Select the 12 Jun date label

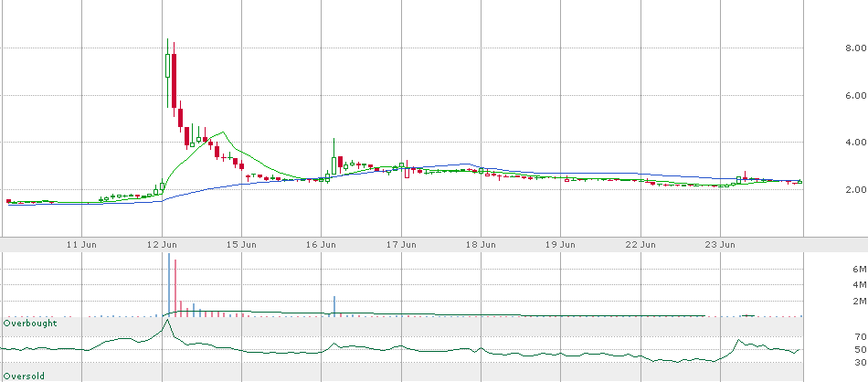tap(163, 244)
